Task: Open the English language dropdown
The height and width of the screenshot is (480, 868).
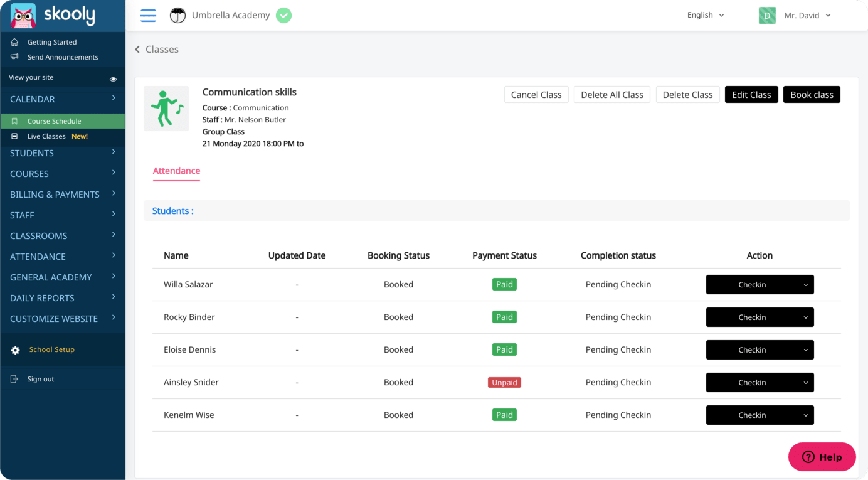Action: 706,15
